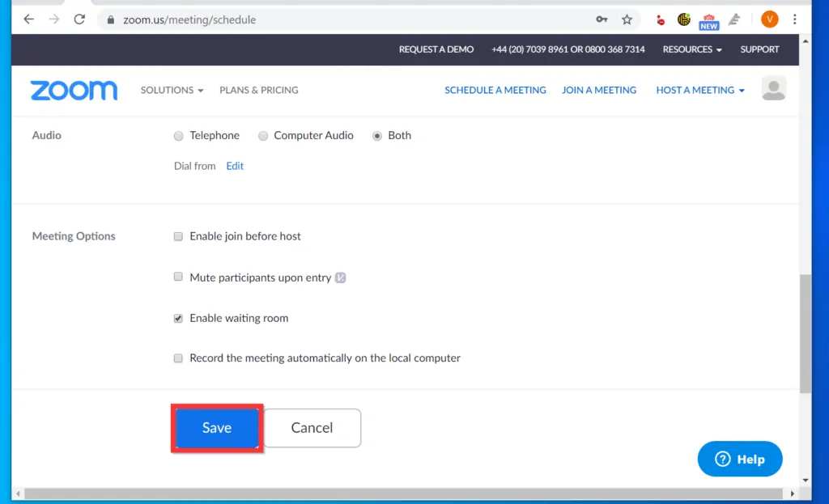
Task: Open Chrome three-dot menu
Action: click(x=795, y=19)
